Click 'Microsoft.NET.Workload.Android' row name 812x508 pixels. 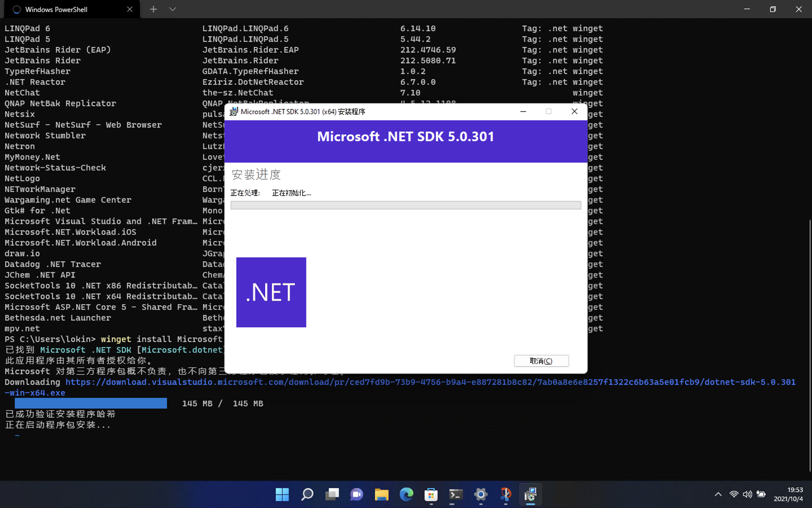(81, 243)
